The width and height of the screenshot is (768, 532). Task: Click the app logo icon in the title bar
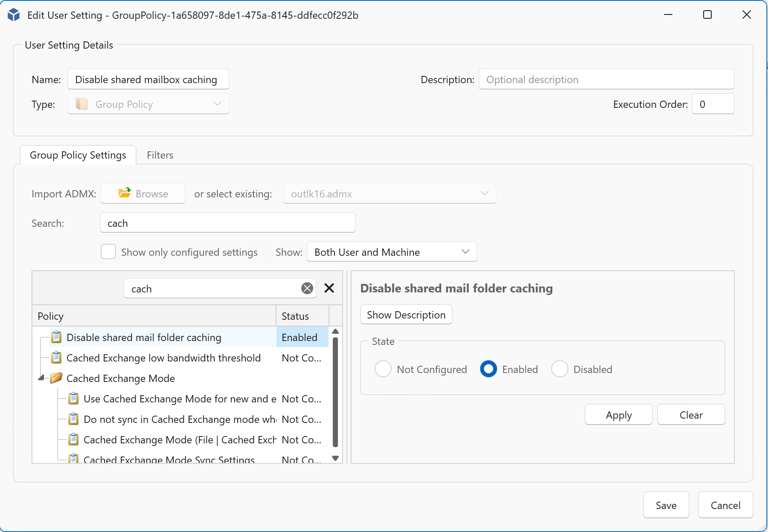coord(14,15)
